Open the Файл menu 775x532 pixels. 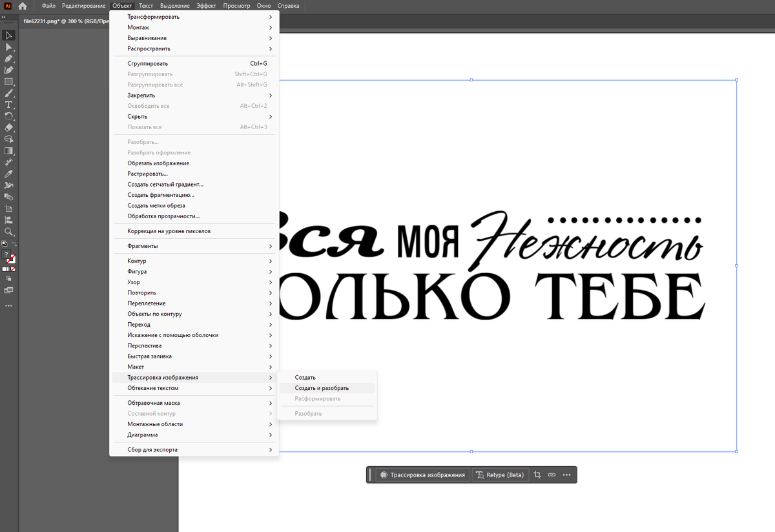pos(48,6)
